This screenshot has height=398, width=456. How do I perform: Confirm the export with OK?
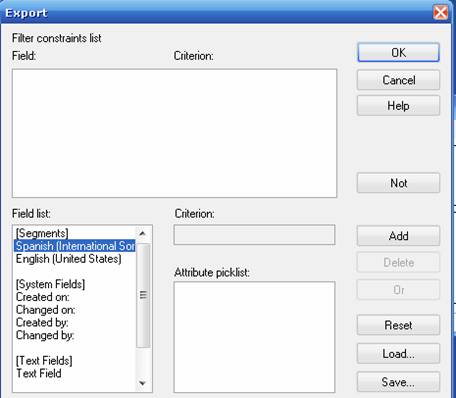coord(398,52)
